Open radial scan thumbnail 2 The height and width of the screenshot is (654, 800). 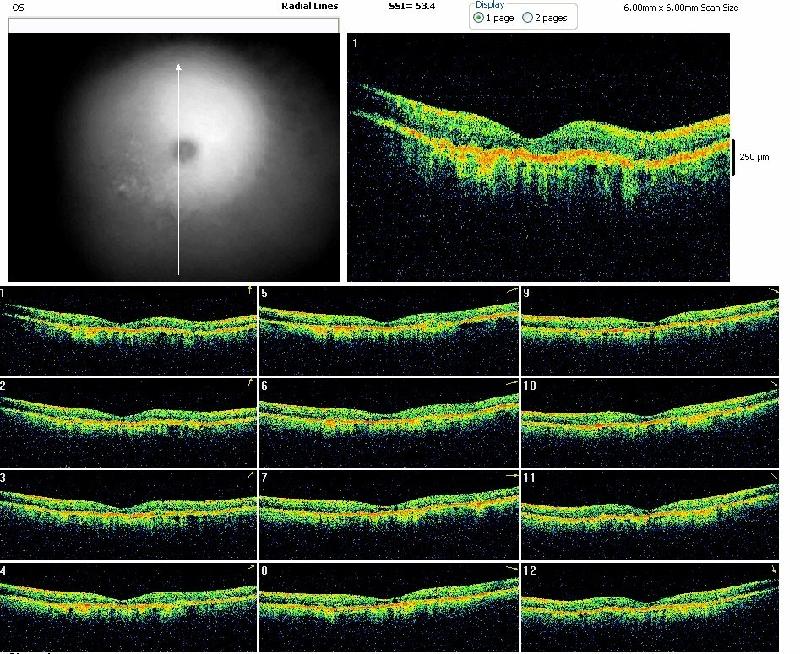(x=128, y=422)
